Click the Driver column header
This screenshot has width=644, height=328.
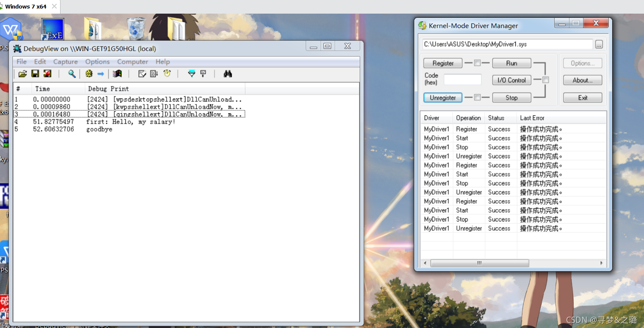(436, 118)
